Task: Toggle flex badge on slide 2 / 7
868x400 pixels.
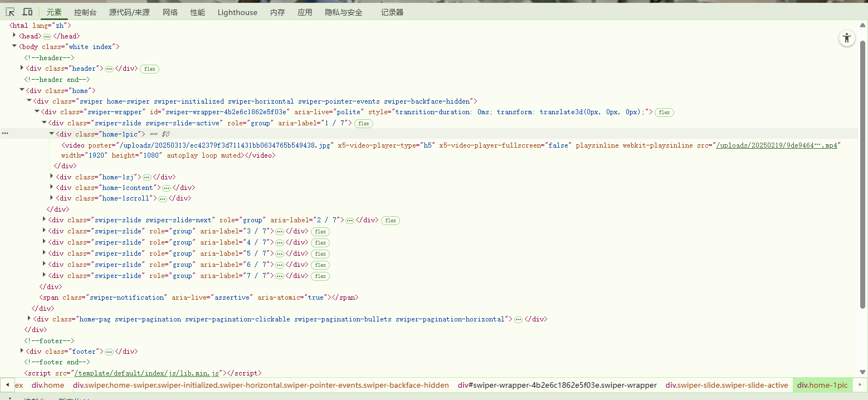Action: 391,221
